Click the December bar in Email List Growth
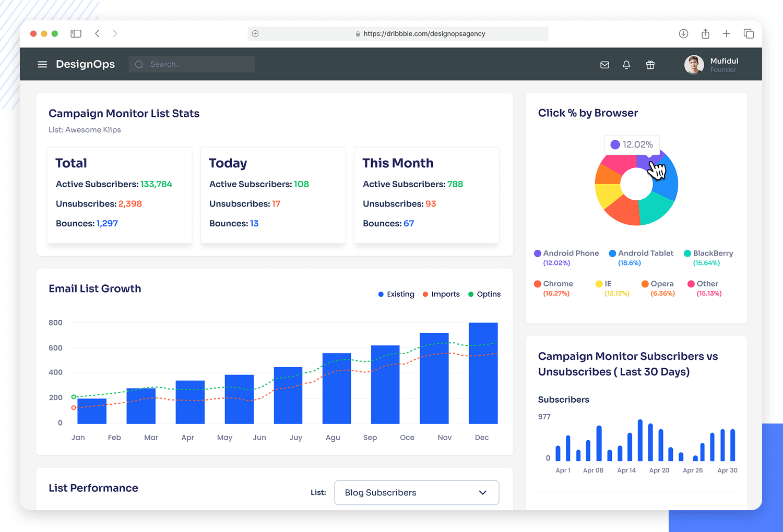 click(483, 373)
